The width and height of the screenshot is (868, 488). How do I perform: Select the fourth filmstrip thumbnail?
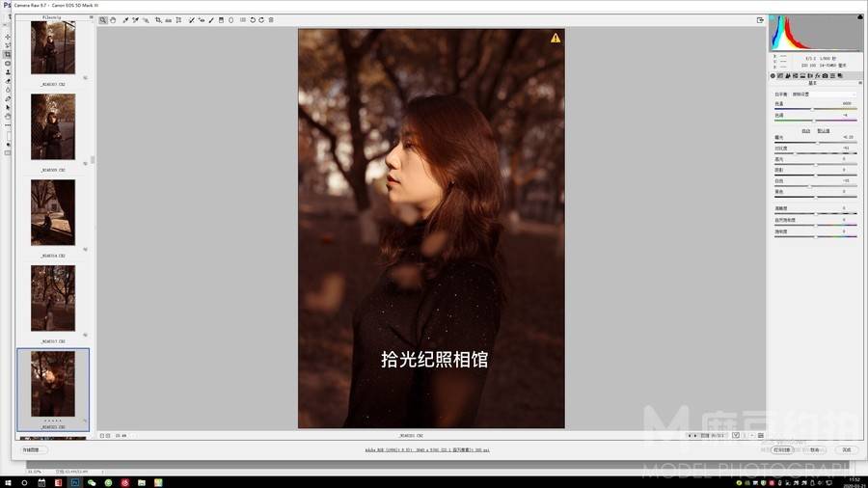pyautogui.click(x=53, y=298)
